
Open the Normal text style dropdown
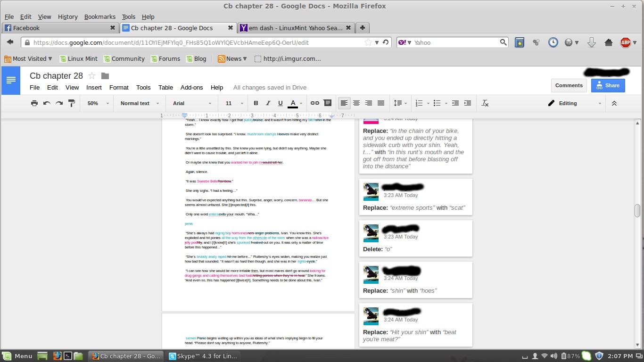140,103
